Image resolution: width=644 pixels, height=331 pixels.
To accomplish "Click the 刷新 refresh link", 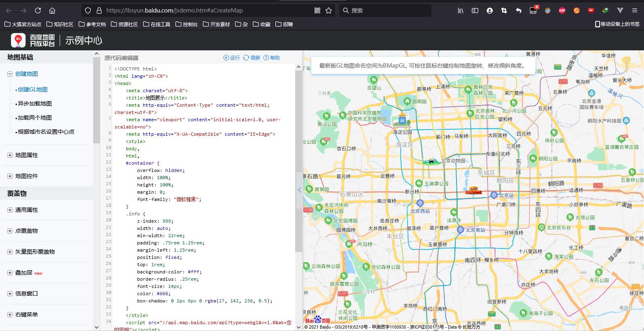I will point(256,58).
